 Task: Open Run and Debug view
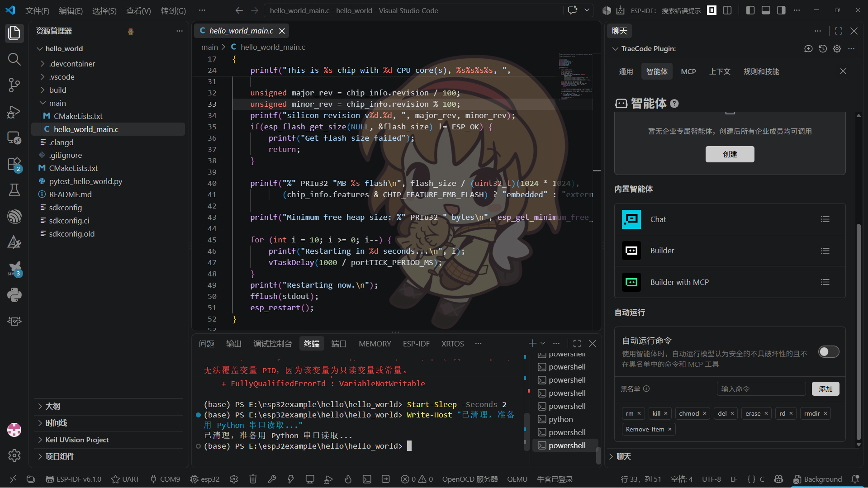point(14,111)
